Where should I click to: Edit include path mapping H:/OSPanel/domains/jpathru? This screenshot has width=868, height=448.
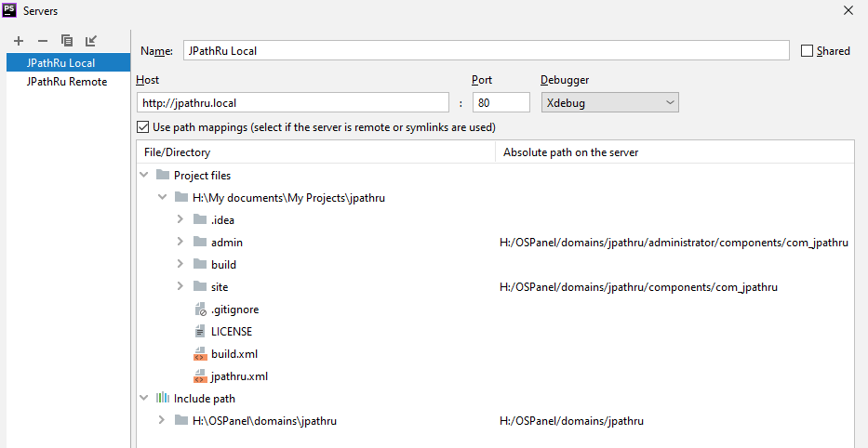point(571,421)
